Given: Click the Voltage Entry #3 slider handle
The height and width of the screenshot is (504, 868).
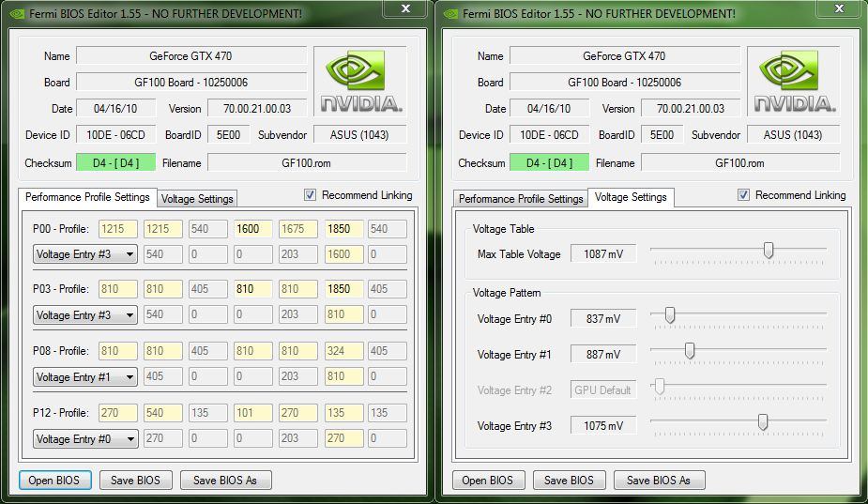Looking at the screenshot, I should coord(763,422).
